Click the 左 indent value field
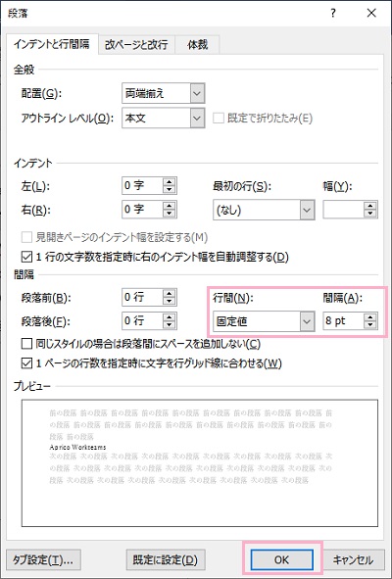The width and height of the screenshot is (392, 579). coord(142,185)
